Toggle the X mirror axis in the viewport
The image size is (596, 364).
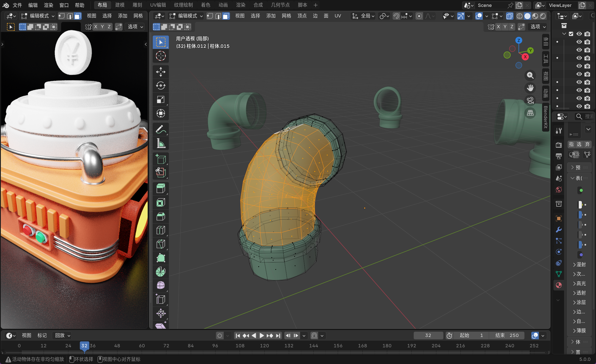coord(498,27)
